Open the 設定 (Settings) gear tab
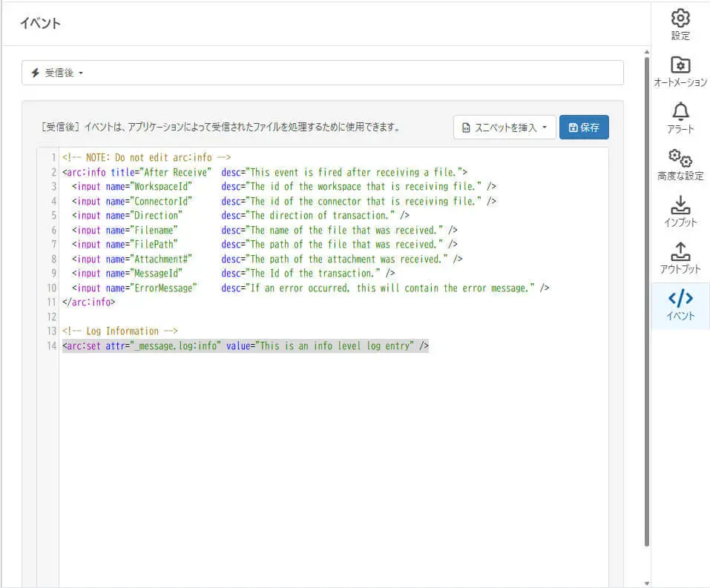This screenshot has height=588, width=710. coord(680,25)
